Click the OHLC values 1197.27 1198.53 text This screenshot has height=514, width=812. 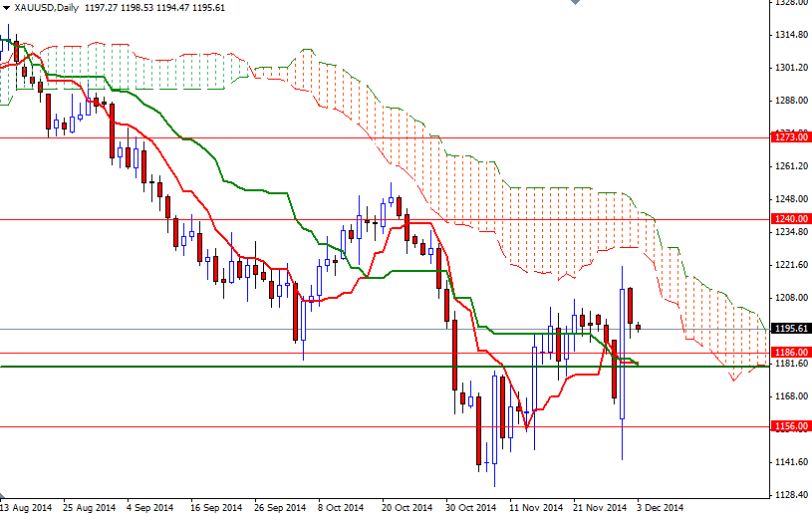[x=120, y=8]
